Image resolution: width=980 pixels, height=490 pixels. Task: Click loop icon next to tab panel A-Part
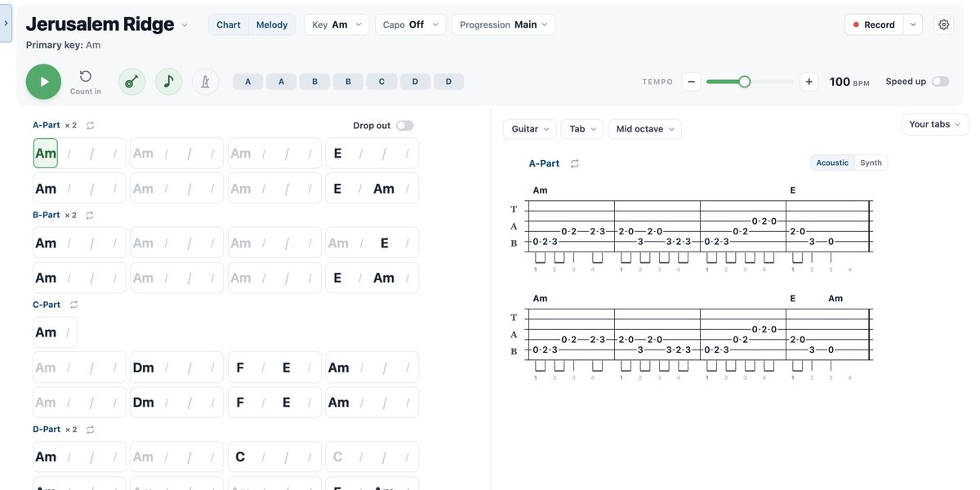[575, 163]
